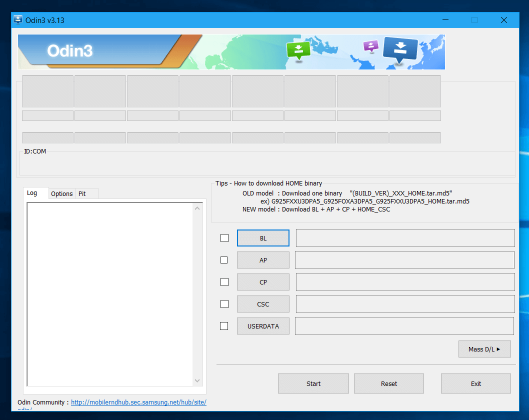Choose an AP firmware file button
Viewport: 529px width, 420px height.
tap(263, 260)
